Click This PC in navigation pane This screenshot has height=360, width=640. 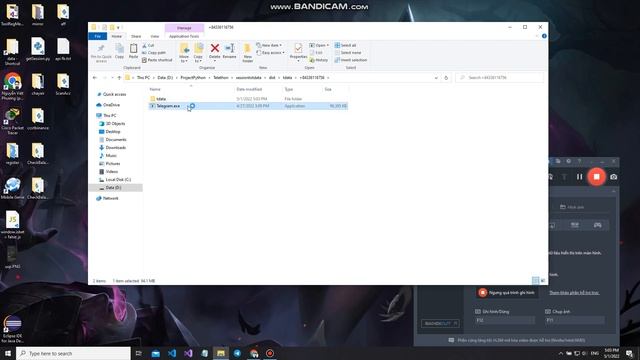[x=109, y=116]
